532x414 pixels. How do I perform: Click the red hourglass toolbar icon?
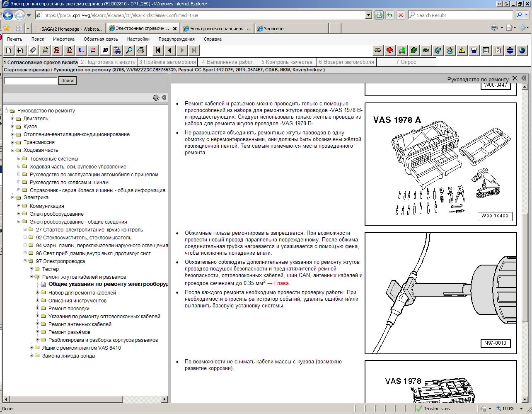pyautogui.click(x=57, y=50)
